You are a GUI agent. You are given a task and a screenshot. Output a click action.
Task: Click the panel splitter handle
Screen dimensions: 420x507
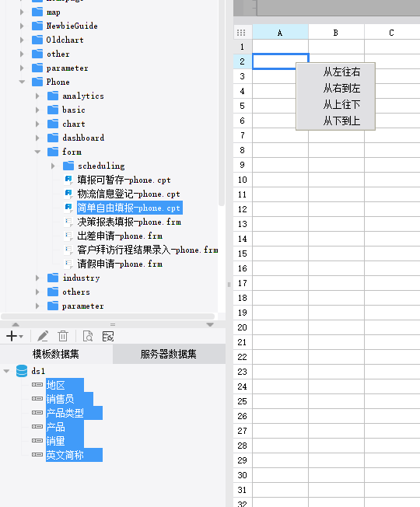(x=229, y=285)
